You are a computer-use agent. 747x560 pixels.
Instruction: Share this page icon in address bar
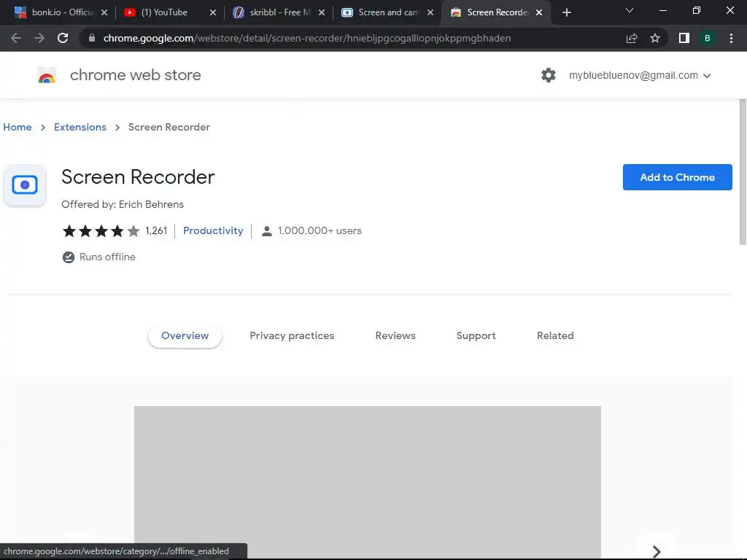pos(632,38)
